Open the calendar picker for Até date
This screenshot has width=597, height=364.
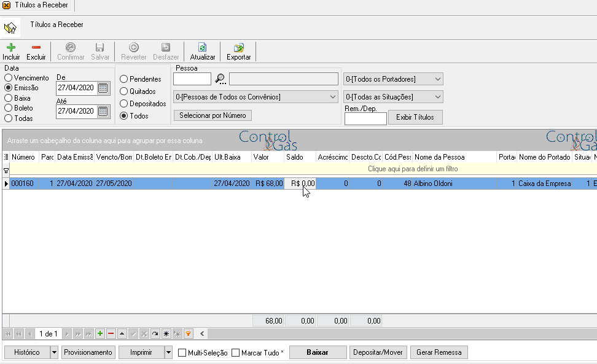click(103, 111)
